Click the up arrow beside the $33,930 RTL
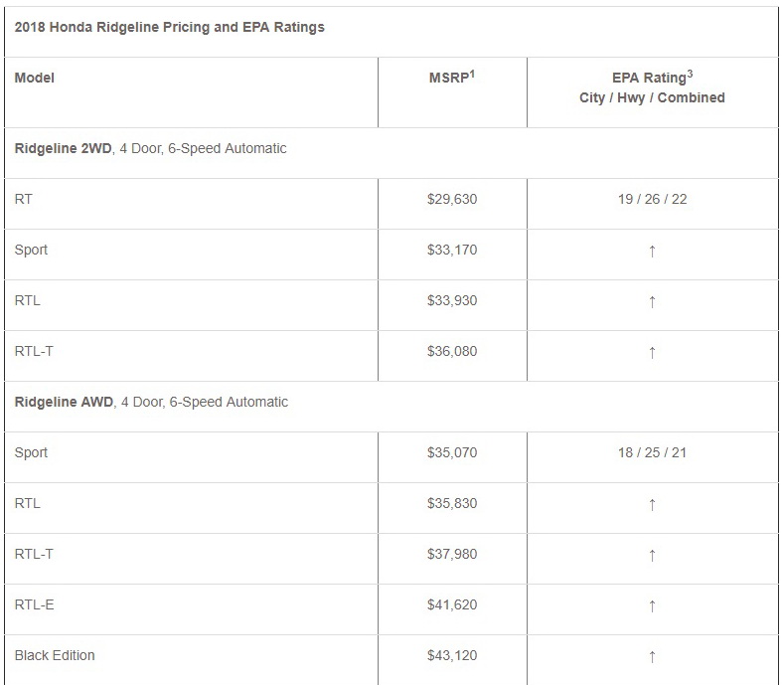The image size is (784, 685). pyautogui.click(x=652, y=301)
